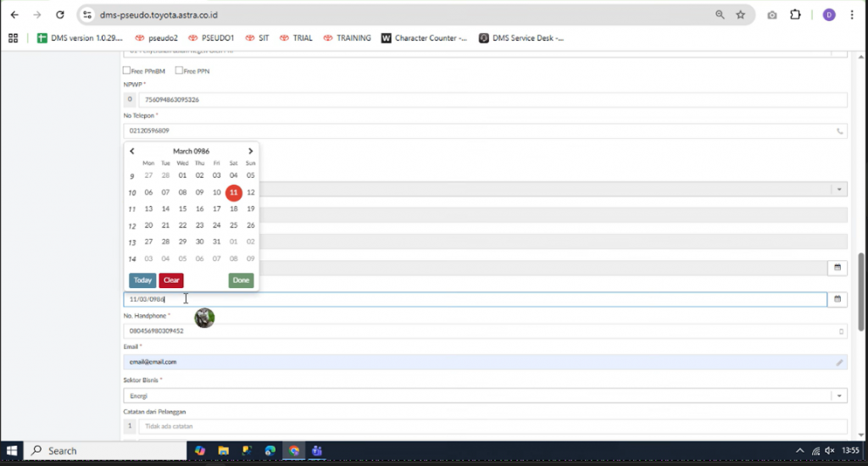This screenshot has height=466, width=868.
Task: Reload the page with the refresh icon
Action: pyautogui.click(x=59, y=14)
